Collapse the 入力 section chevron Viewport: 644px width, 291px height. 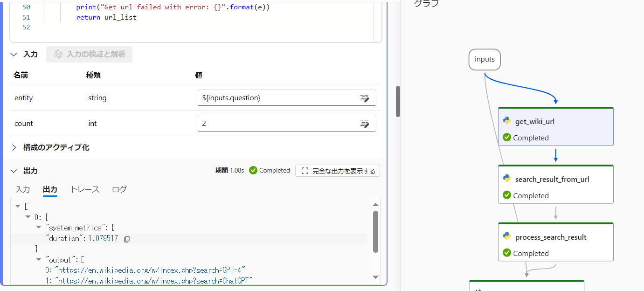click(14, 54)
